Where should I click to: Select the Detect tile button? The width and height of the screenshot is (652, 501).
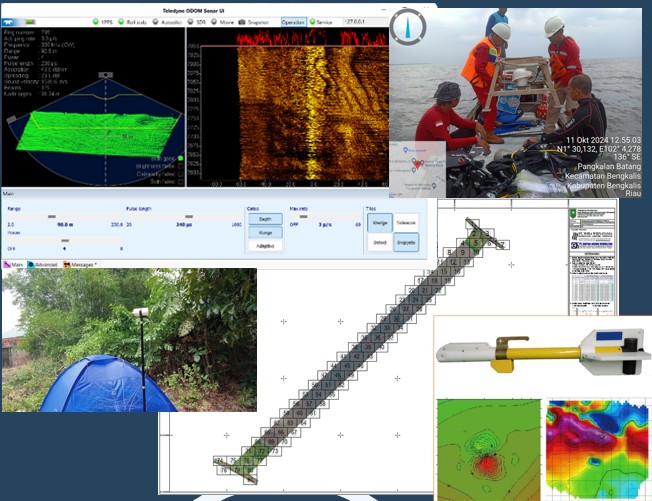pos(380,242)
